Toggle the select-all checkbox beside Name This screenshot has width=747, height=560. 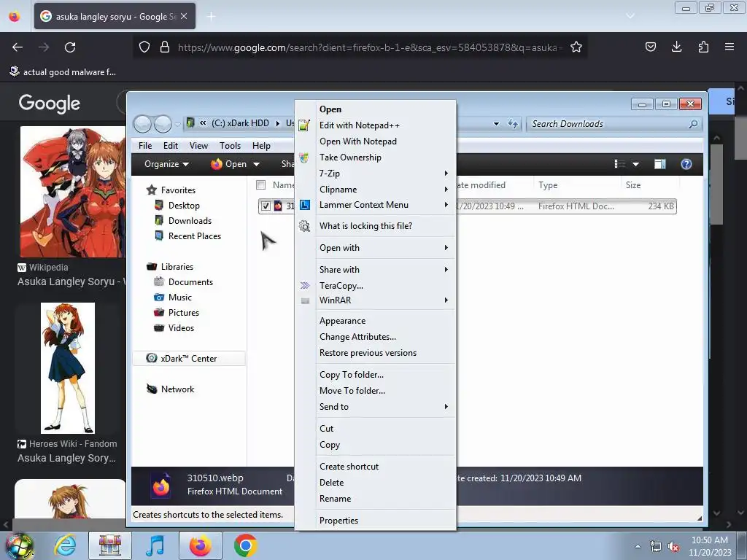click(x=260, y=185)
